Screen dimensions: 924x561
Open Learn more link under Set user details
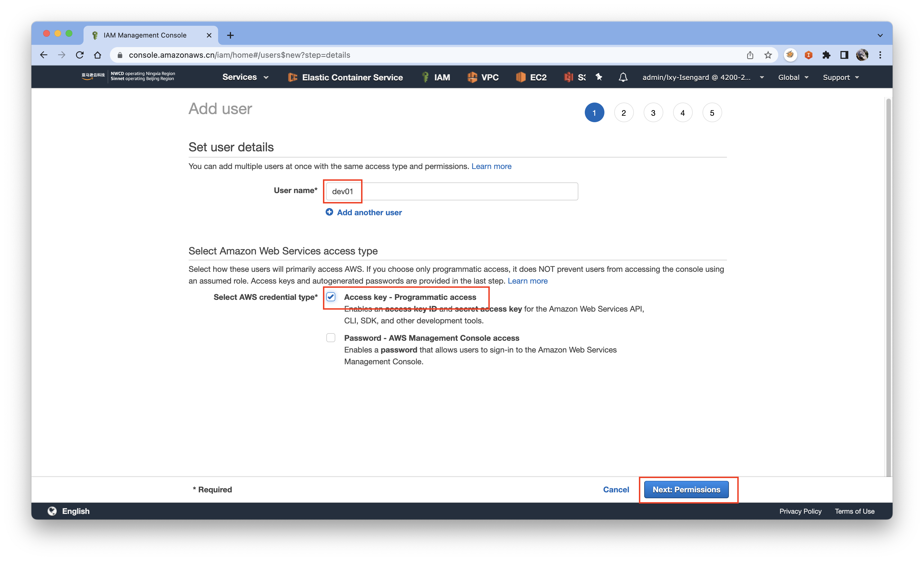tap(491, 166)
